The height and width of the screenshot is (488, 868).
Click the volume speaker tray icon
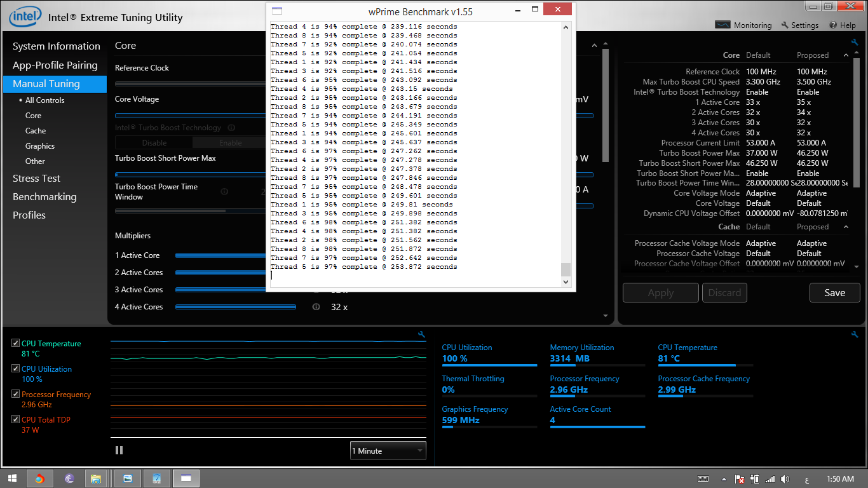[785, 479]
